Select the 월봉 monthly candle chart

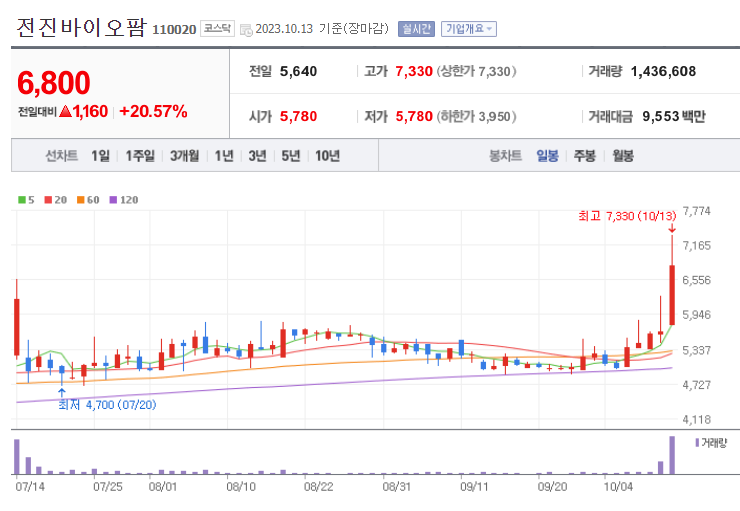click(623, 156)
